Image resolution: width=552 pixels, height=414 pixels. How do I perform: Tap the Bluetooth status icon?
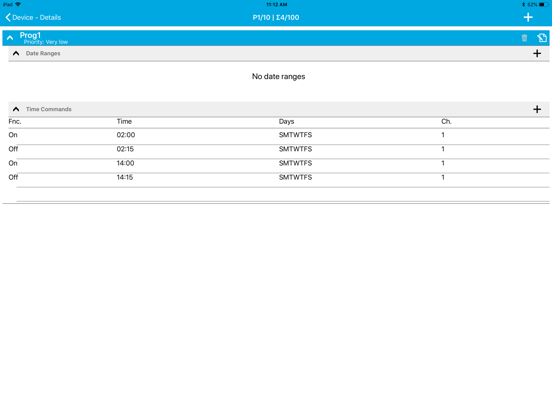523,5
